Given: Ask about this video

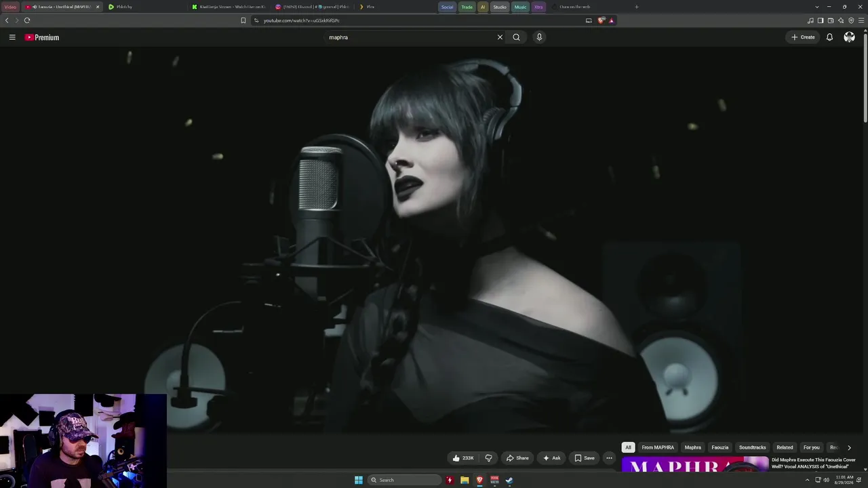Looking at the screenshot, I should tap(551, 458).
